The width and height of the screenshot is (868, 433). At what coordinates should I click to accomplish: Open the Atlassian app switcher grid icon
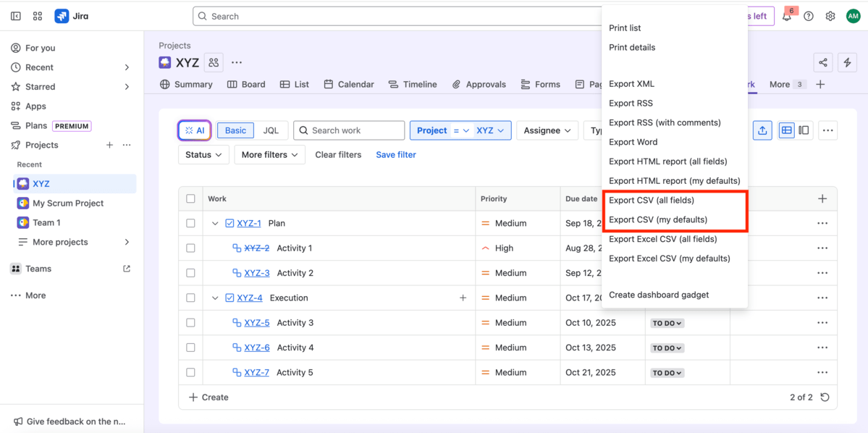click(37, 15)
